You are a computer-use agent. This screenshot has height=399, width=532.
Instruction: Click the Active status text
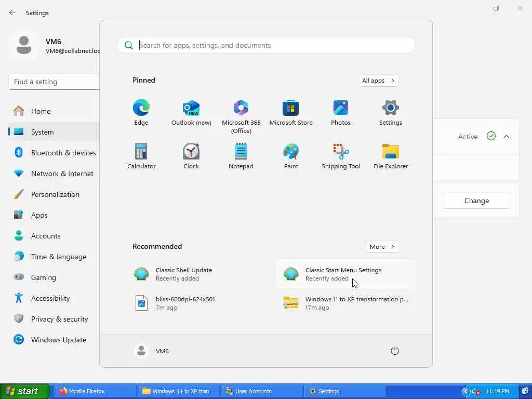[468, 137]
